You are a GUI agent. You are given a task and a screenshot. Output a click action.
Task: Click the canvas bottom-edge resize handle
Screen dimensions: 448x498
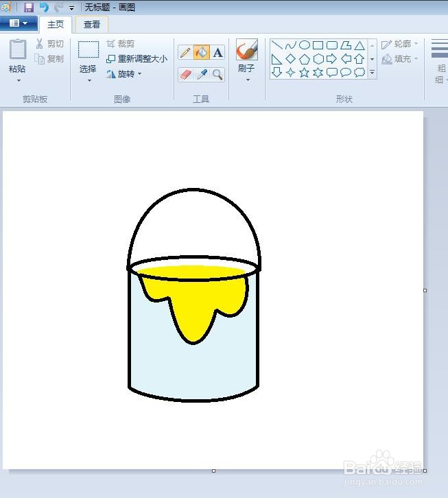213,471
